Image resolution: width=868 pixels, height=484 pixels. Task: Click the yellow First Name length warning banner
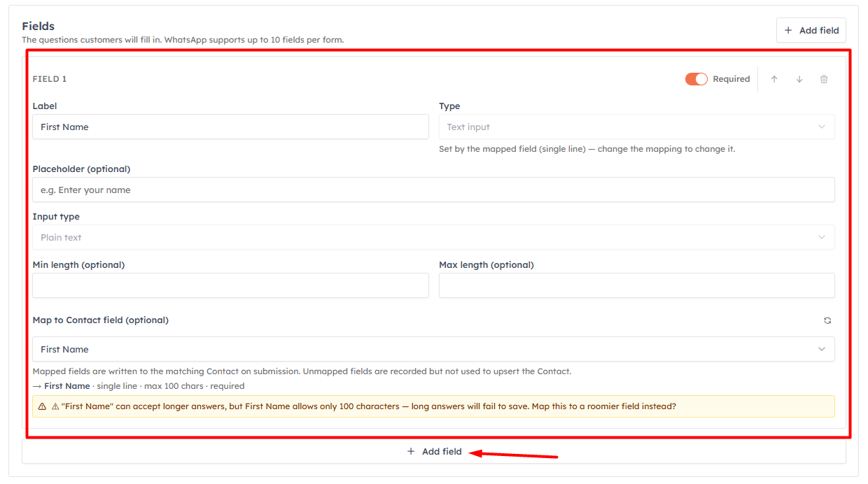(433, 406)
